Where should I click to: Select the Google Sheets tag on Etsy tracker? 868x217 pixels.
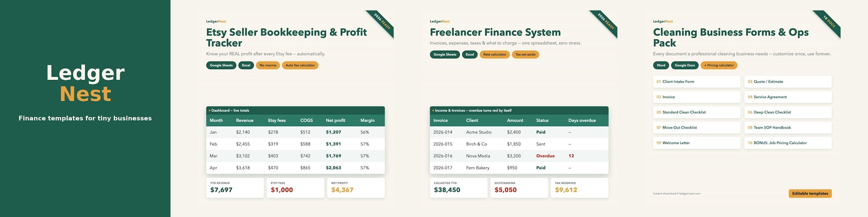[221, 65]
